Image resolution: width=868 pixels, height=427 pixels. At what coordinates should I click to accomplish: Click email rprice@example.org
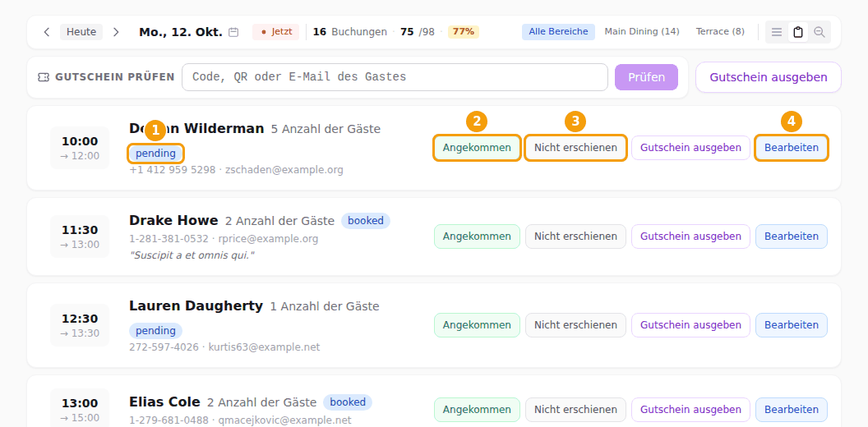point(268,238)
